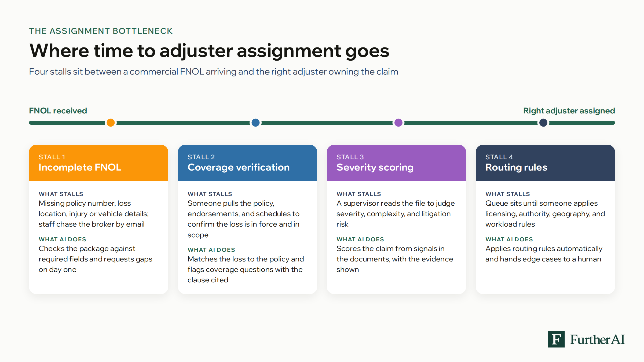
Task: Click the purple Stall 3 timeline dot
Action: tap(398, 123)
